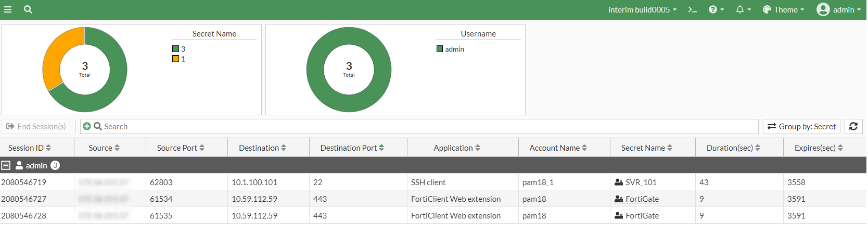Click orange legend swatch for Secret Name 1
Screen dimensions: 868x231
pos(175,58)
